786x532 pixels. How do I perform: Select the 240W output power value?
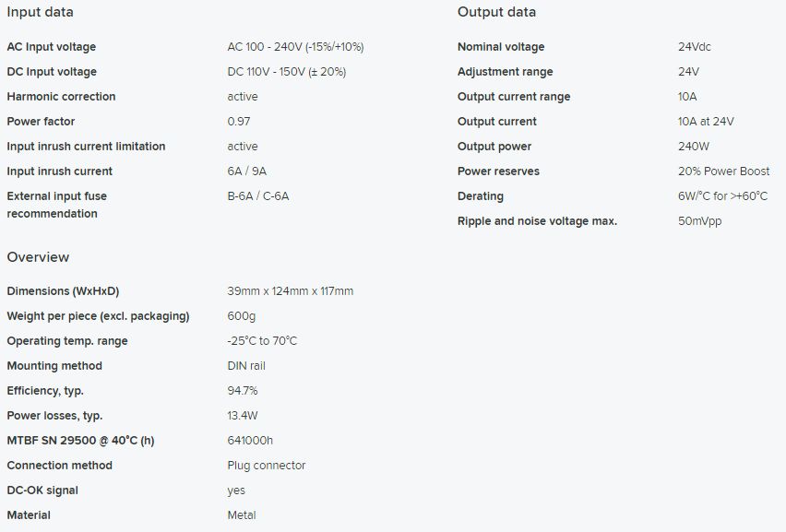[694, 147]
